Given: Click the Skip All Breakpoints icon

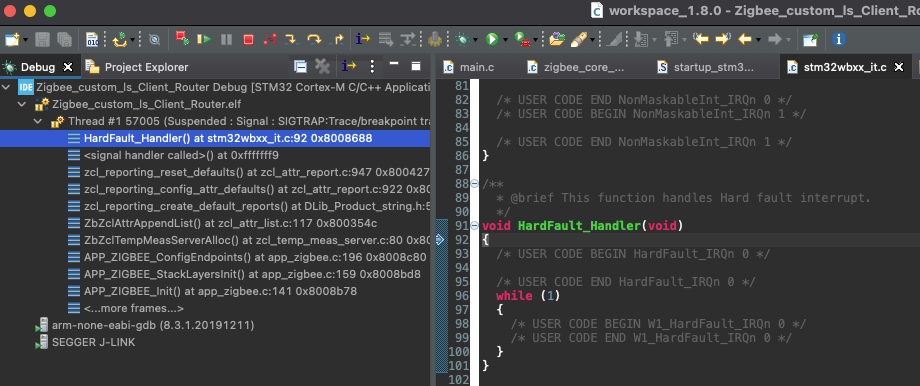Looking at the screenshot, I should pyautogui.click(x=154, y=39).
